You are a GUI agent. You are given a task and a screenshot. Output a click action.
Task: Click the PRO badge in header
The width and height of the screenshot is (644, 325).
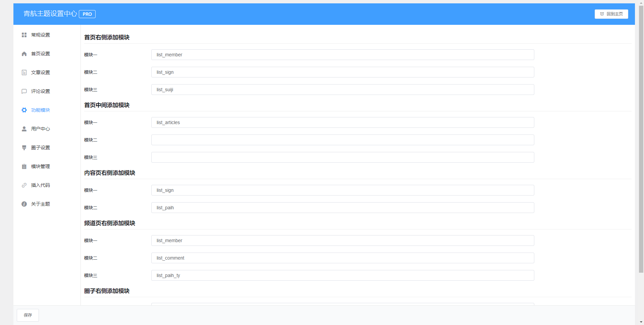click(87, 14)
